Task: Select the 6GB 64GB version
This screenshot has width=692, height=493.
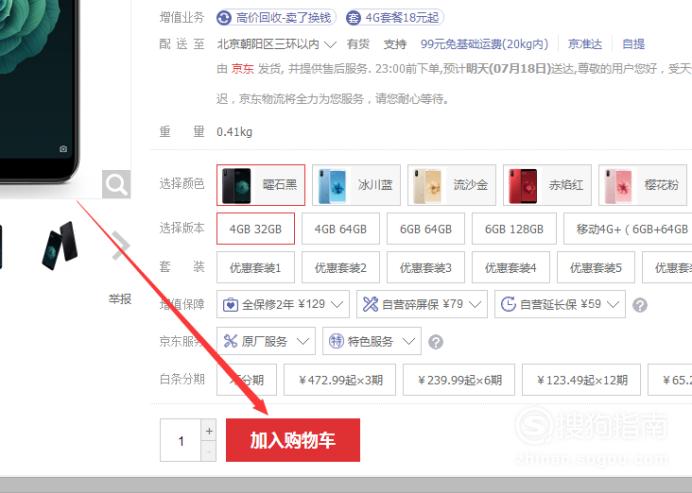Action: pyautogui.click(x=426, y=229)
